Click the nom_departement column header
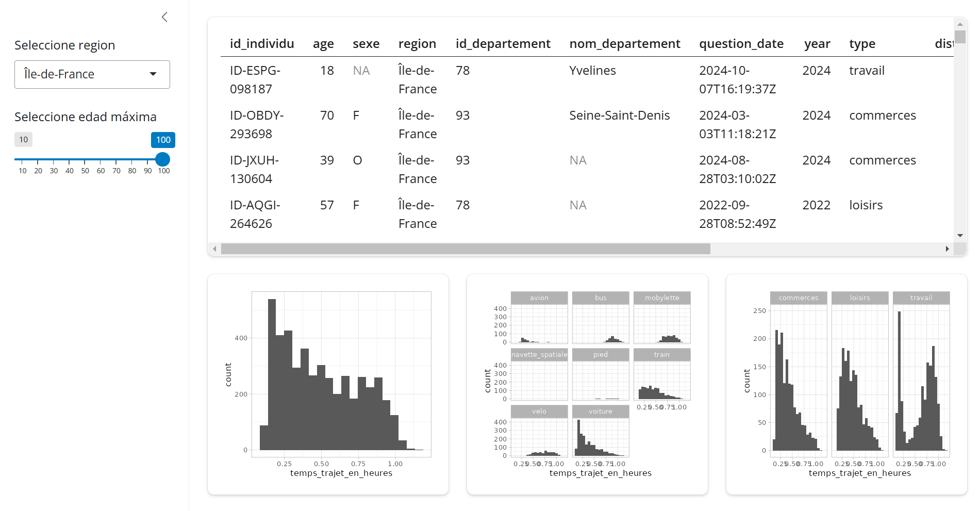The image size is (980, 511). 624,44
